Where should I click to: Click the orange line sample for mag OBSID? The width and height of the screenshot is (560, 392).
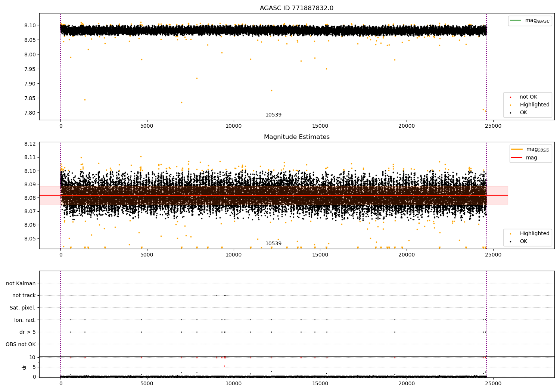point(517,149)
